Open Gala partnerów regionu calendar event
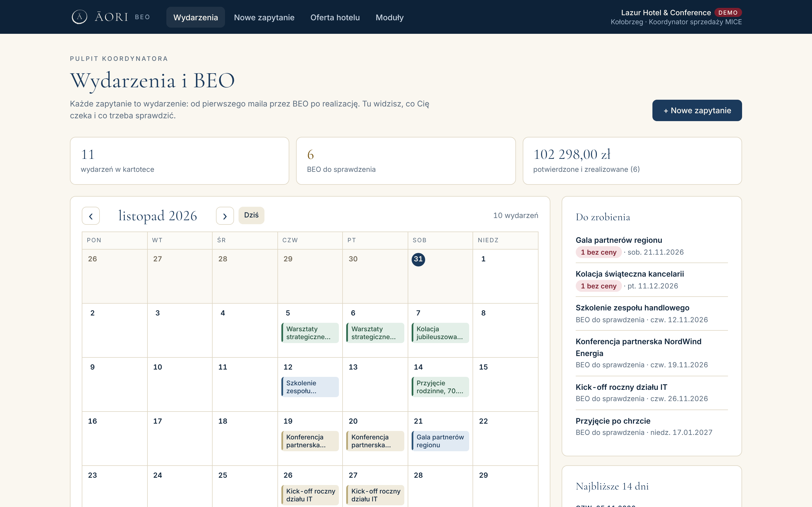Screen dimensions: 812x507 click(440, 441)
